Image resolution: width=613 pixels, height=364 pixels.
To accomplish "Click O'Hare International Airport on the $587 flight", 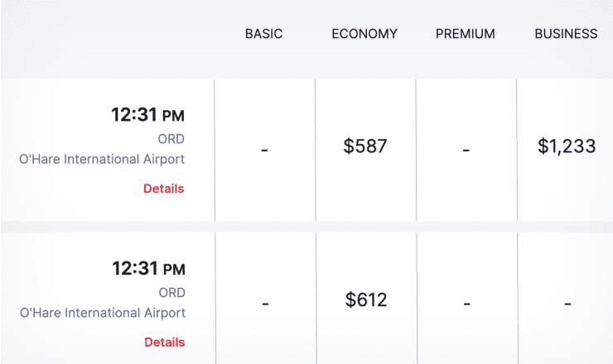I will point(102,160).
